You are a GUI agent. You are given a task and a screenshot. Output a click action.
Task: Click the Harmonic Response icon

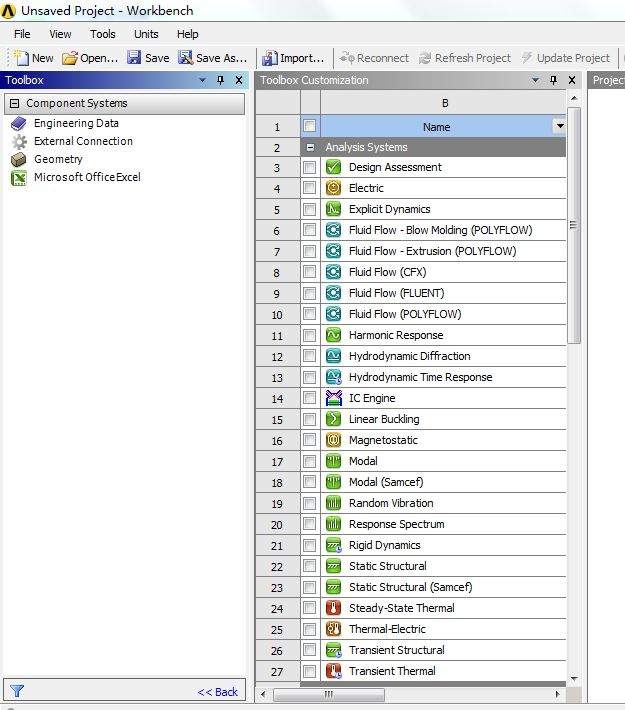pyautogui.click(x=334, y=335)
